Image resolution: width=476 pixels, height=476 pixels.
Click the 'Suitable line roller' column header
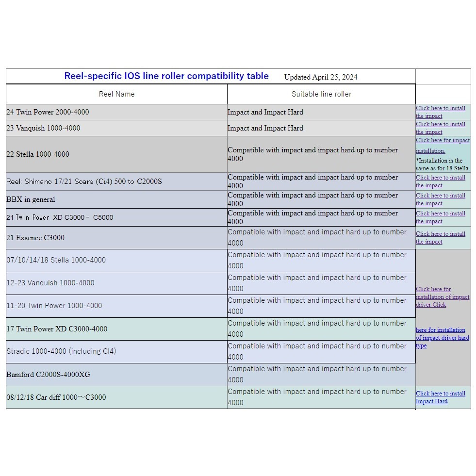click(321, 94)
